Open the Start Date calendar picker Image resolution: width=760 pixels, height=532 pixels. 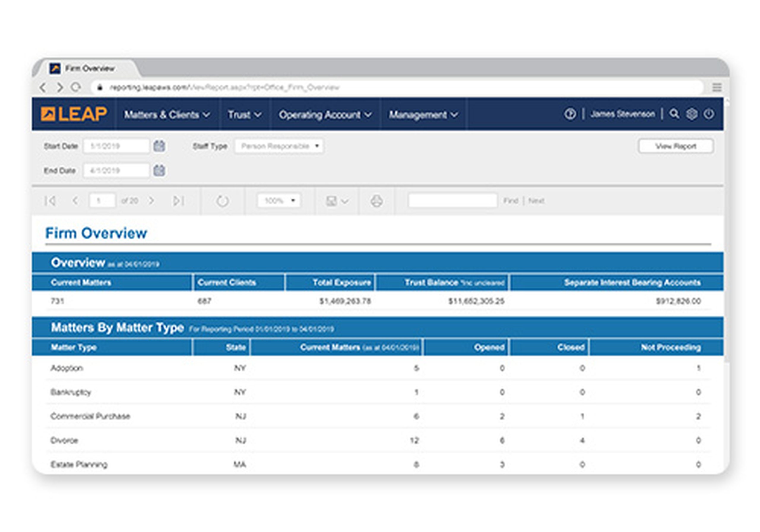159,146
